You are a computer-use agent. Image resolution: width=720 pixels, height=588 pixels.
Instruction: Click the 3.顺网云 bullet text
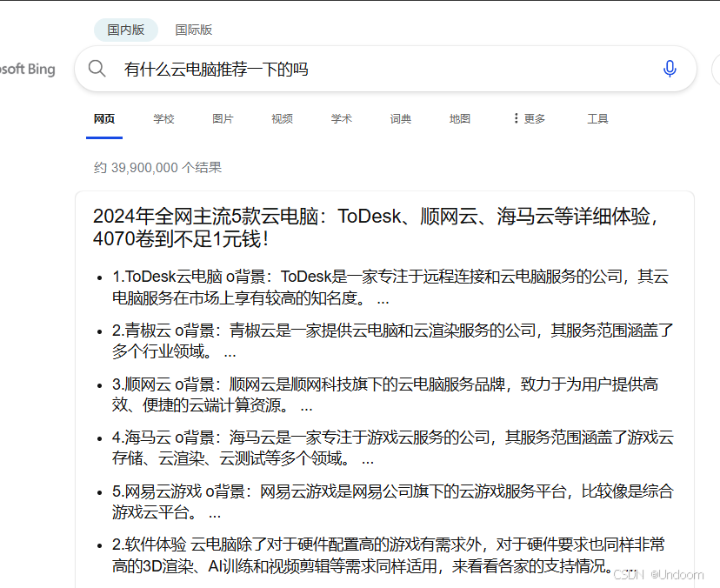click(x=385, y=395)
